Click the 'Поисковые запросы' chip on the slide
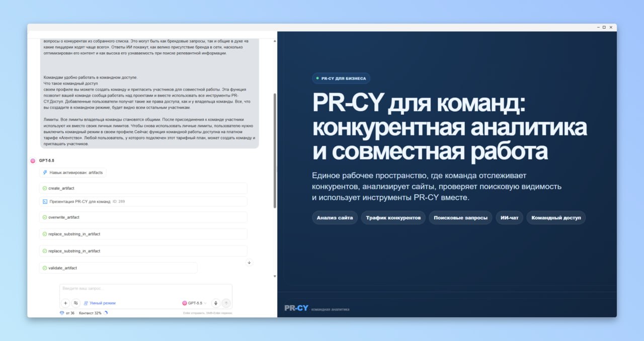This screenshot has height=341, width=644. [x=460, y=218]
